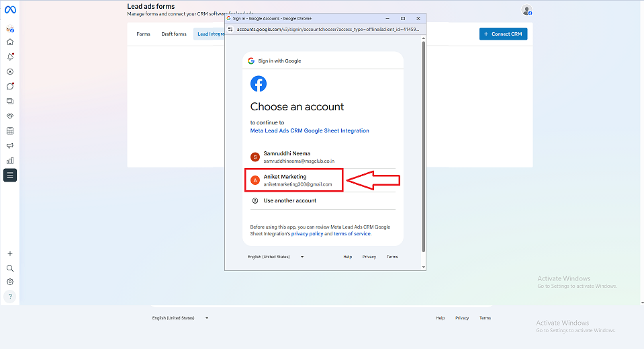Click the Meta logo in sidebar
644x349 pixels.
tap(10, 10)
